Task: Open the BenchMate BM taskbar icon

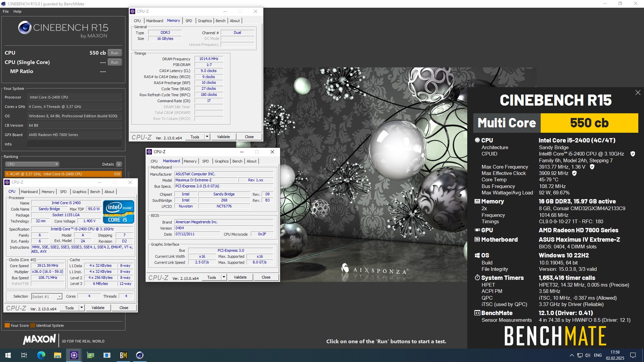Action: point(123,355)
